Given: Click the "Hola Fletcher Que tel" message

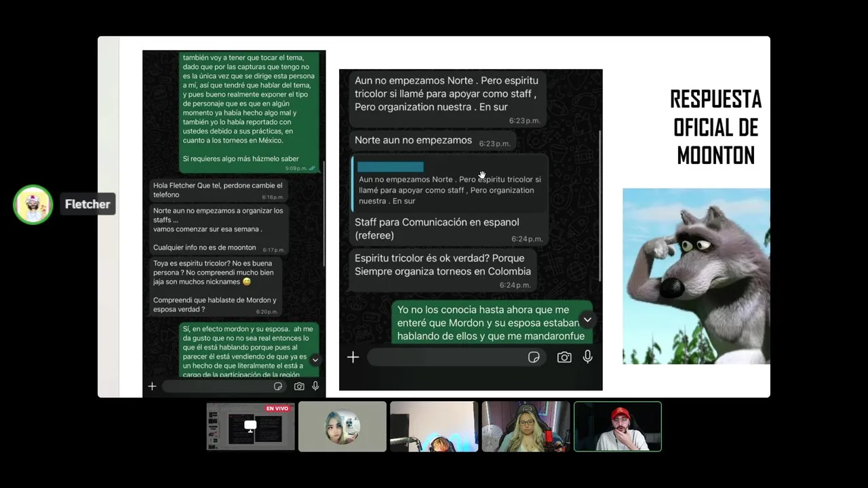Looking at the screenshot, I should point(218,190).
